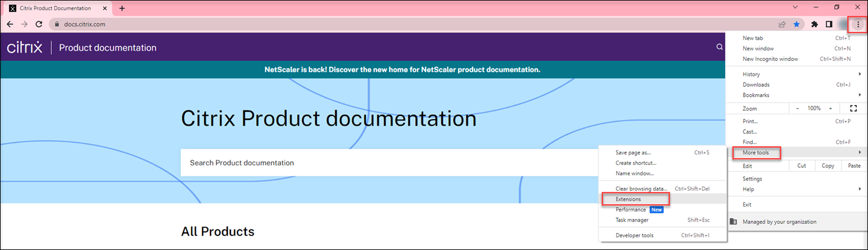Click the browser back arrow

click(10, 24)
